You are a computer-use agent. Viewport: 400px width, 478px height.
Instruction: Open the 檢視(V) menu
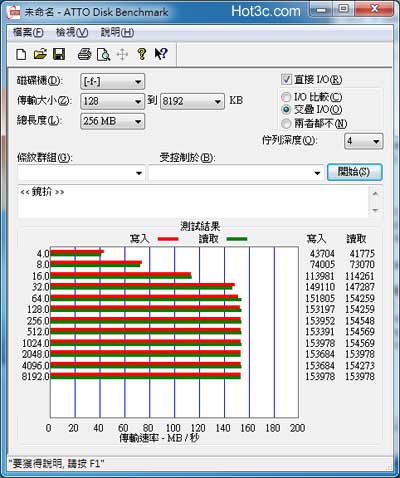click(72, 32)
